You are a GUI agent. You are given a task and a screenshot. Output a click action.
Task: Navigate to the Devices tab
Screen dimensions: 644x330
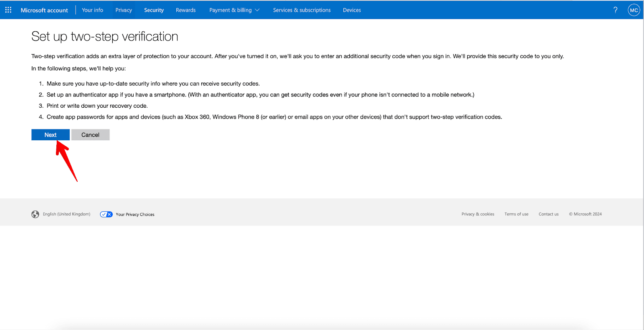tap(352, 10)
